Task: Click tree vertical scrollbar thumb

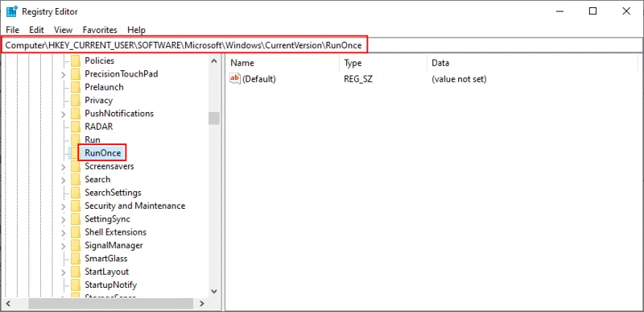Action: pyautogui.click(x=213, y=119)
